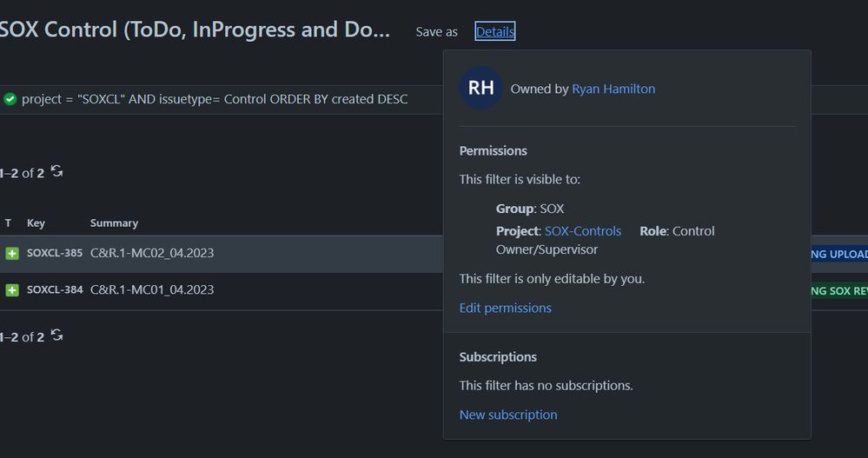Open summary C&R.1-MC02_04.2023
Viewport: 868px width, 458px height.
pyautogui.click(x=152, y=253)
